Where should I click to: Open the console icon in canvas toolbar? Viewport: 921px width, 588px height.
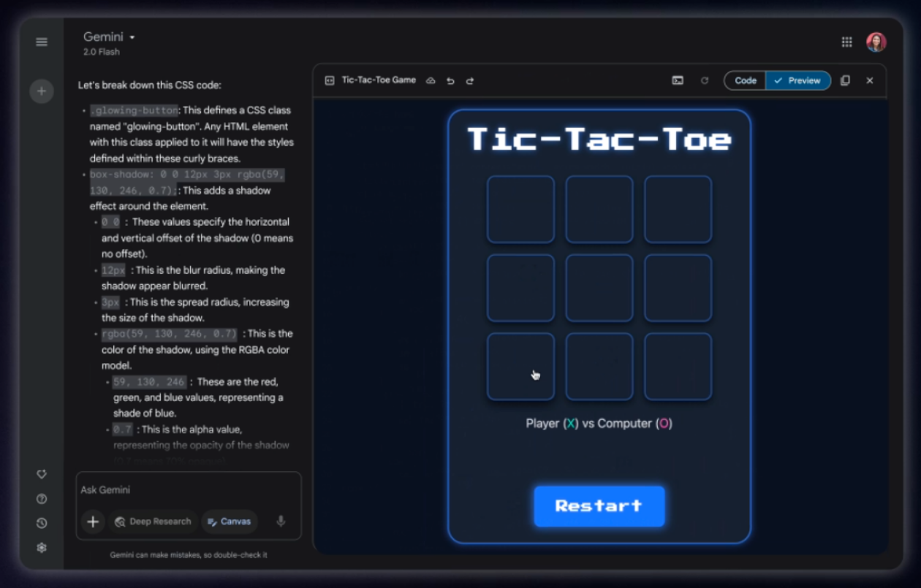coord(678,80)
